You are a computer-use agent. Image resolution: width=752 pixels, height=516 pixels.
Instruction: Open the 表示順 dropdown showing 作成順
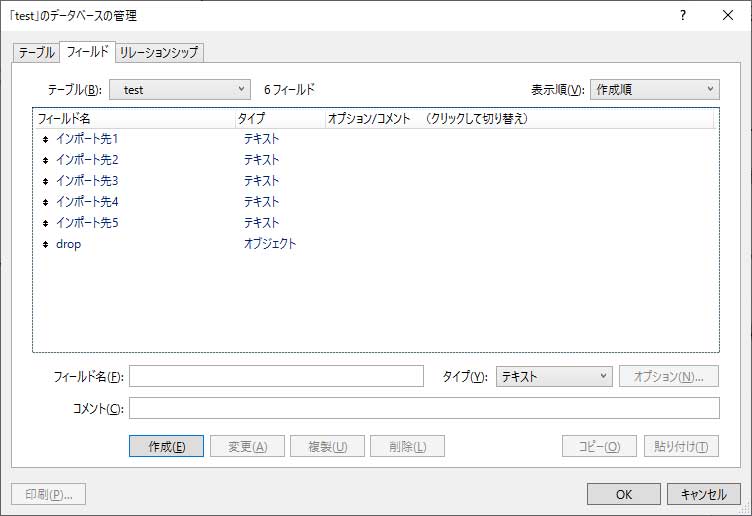[655, 90]
